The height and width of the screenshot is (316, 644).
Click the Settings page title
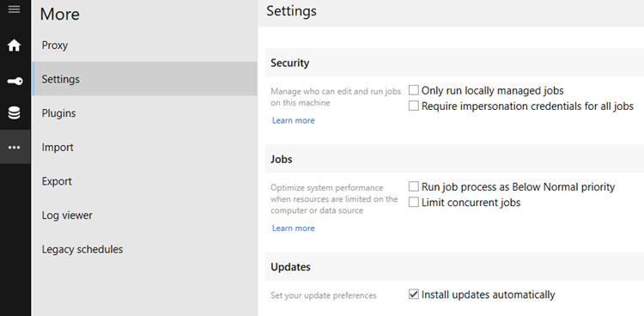coord(291,11)
